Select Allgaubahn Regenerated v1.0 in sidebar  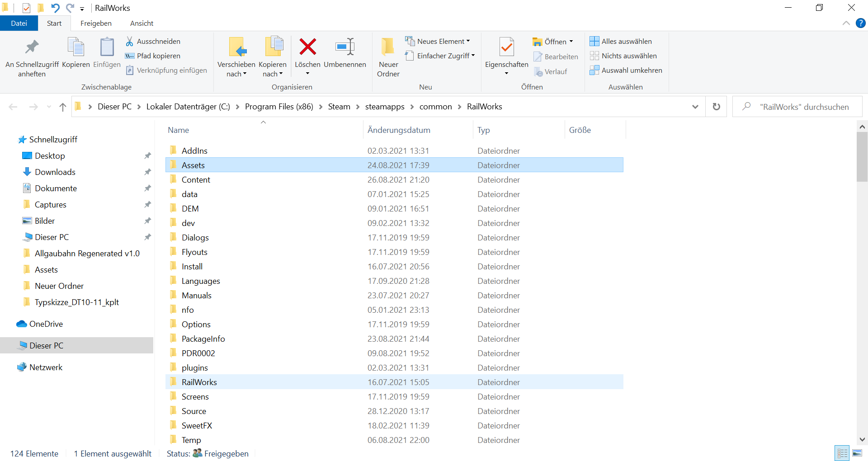[87, 253]
